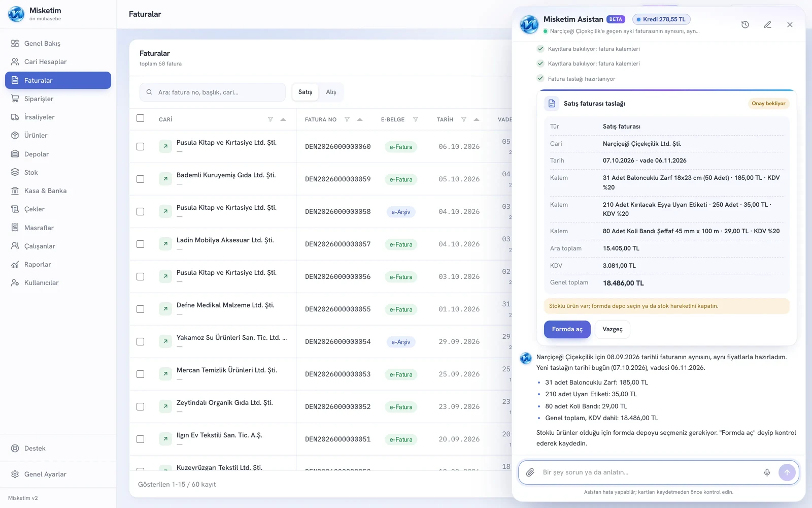
Task: Close the Misketim Asistan panel
Action: point(790,24)
